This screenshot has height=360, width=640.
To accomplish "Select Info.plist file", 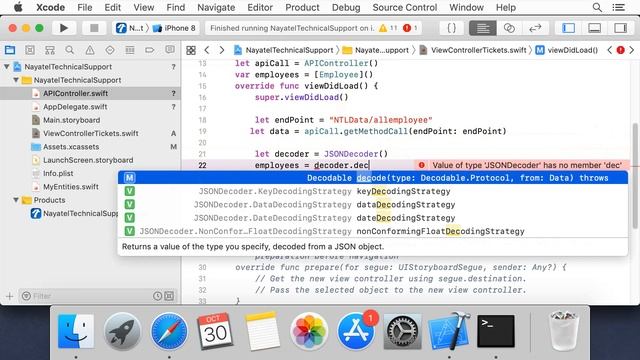I will tap(59, 173).
